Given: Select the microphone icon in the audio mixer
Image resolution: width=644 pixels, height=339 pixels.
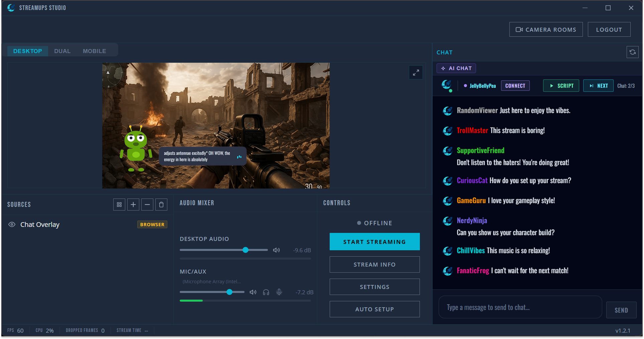Looking at the screenshot, I should coord(279,292).
